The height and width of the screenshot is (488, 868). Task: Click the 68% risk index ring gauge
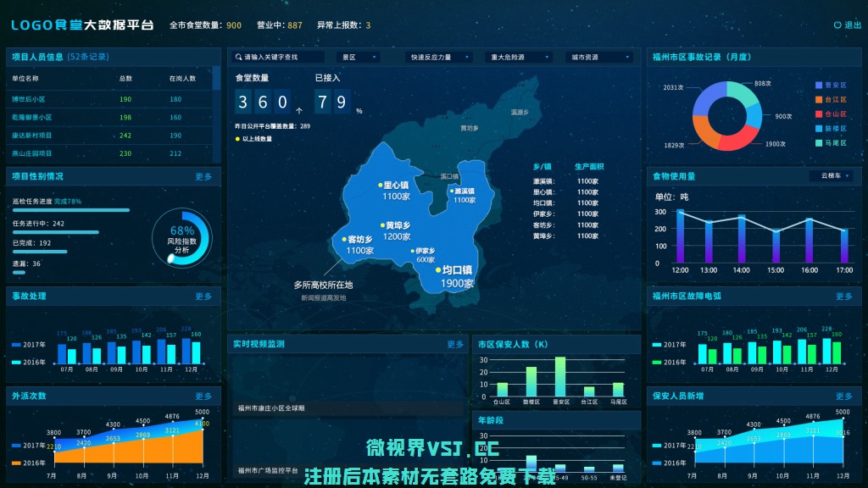coord(182,237)
